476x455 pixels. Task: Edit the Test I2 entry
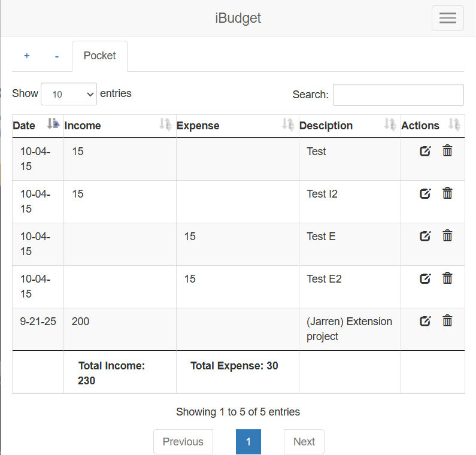coord(425,193)
